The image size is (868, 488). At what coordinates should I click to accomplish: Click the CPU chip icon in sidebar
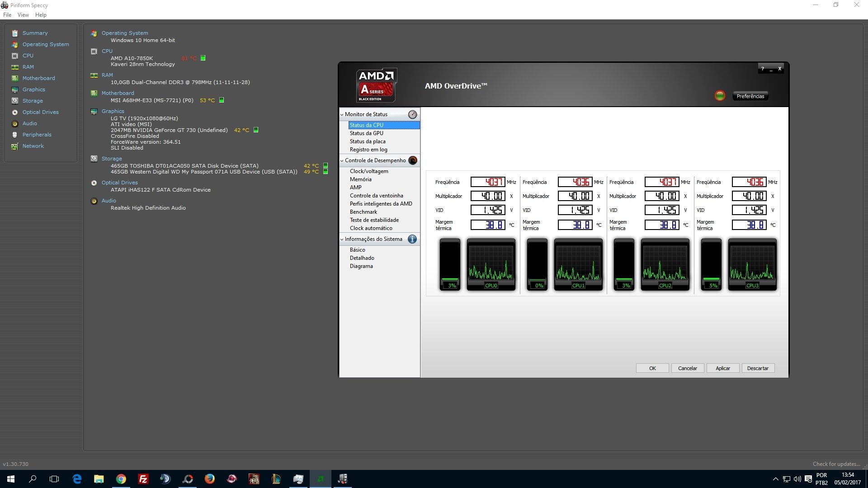pos(15,56)
